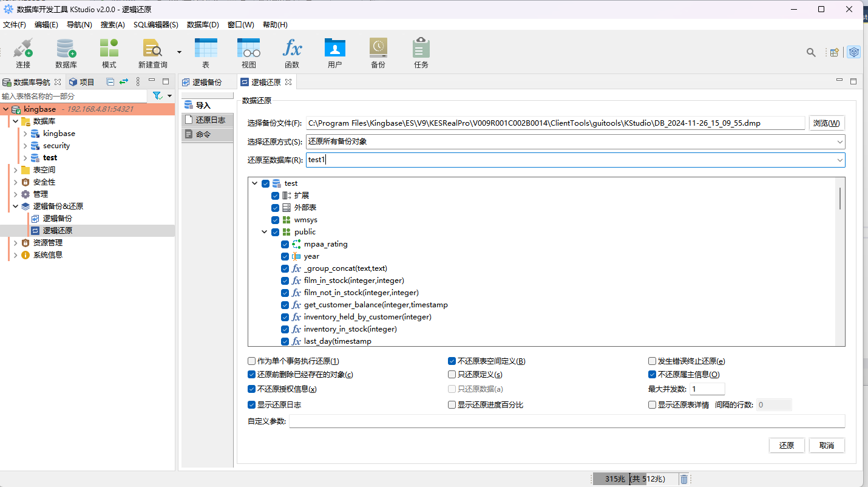Click the 自定义参数 input field
Screen dimensions: 868x487
566,421
